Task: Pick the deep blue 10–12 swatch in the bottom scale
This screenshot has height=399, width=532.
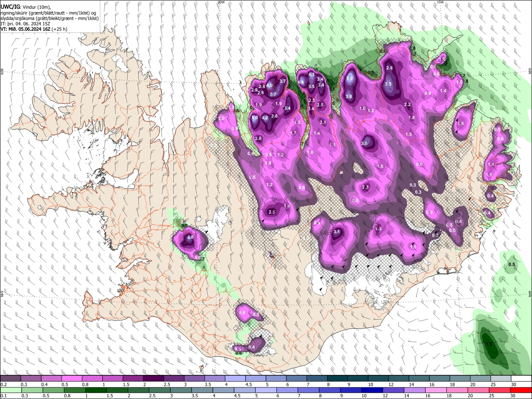Action: [371, 390]
